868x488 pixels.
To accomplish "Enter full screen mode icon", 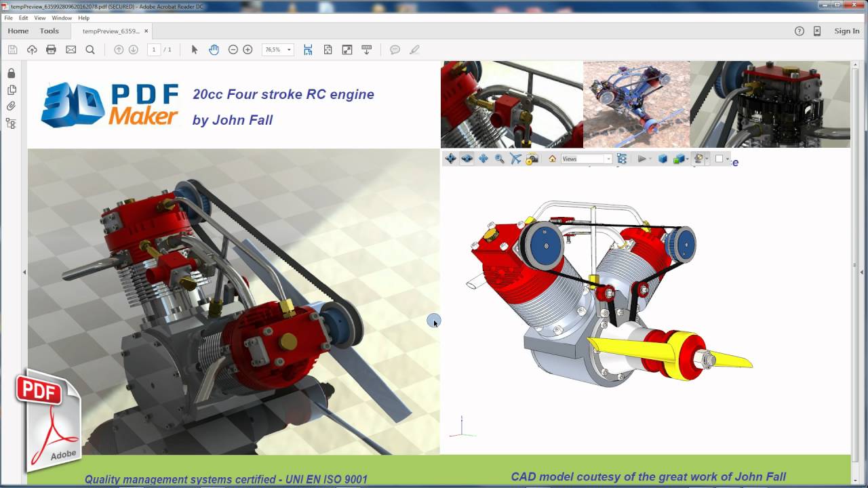I will (x=347, y=49).
